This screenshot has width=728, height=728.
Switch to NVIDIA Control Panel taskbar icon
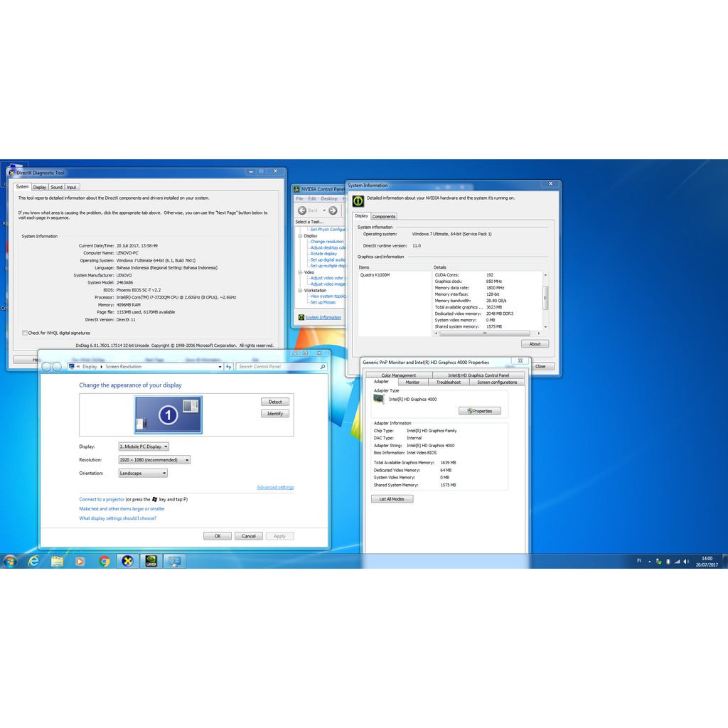[x=151, y=561]
